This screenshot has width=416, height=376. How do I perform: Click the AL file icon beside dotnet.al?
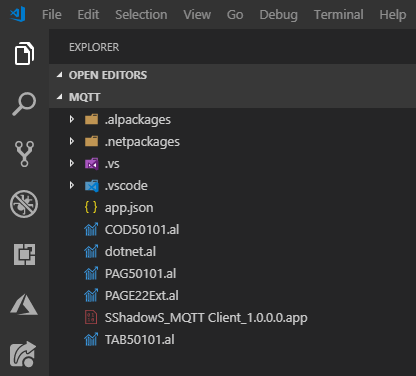[x=91, y=251]
